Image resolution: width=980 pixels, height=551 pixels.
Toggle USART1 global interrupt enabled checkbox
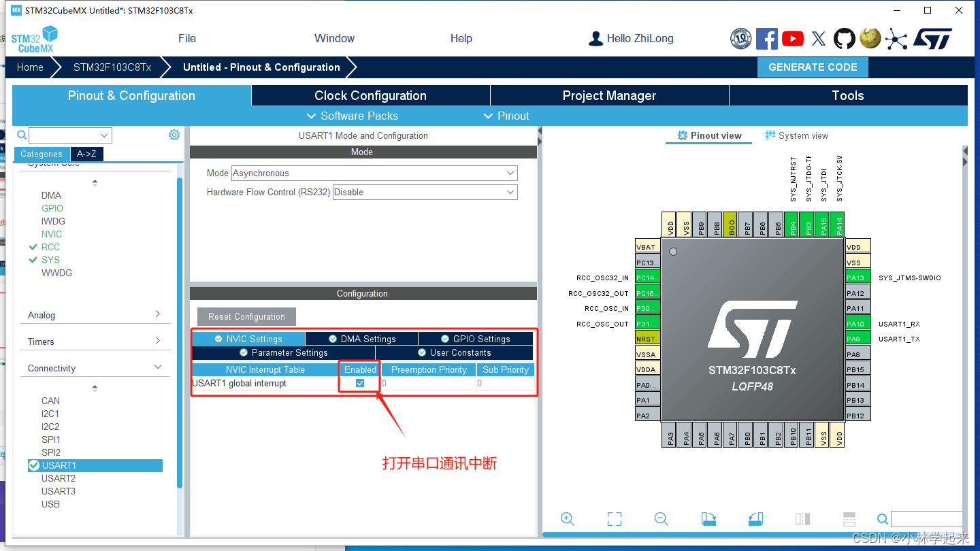point(359,383)
